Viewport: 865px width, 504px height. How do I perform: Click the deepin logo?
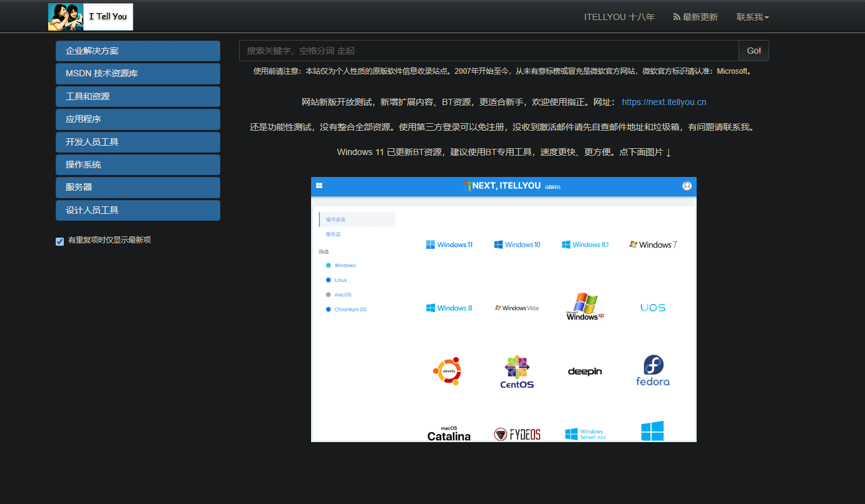585,370
